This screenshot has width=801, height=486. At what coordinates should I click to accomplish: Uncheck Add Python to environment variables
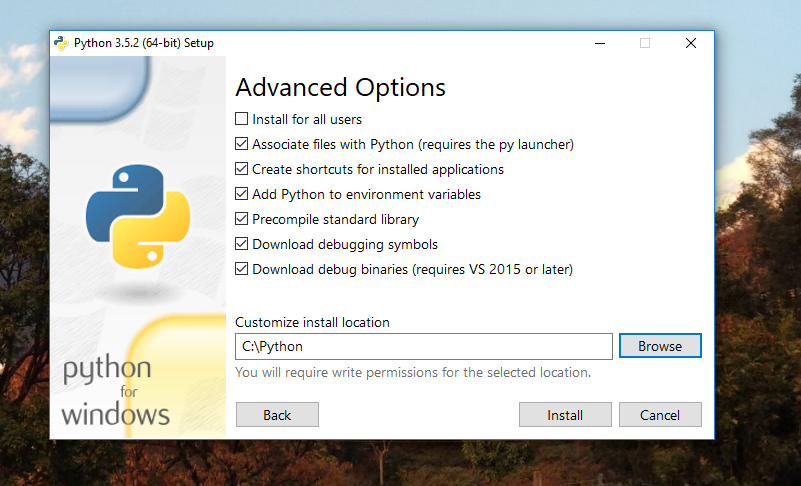(x=241, y=194)
